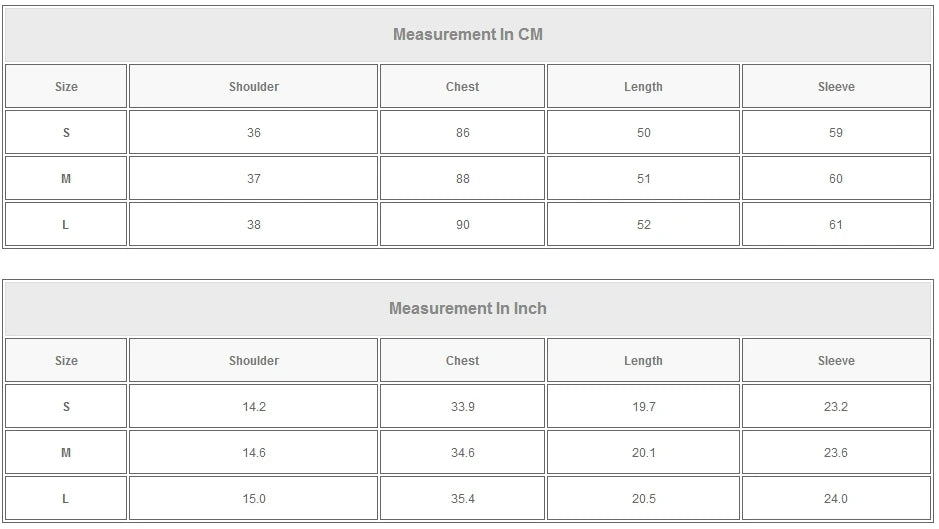Select the chest measurement cell 88
This screenshot has width=939, height=529.
click(x=462, y=179)
